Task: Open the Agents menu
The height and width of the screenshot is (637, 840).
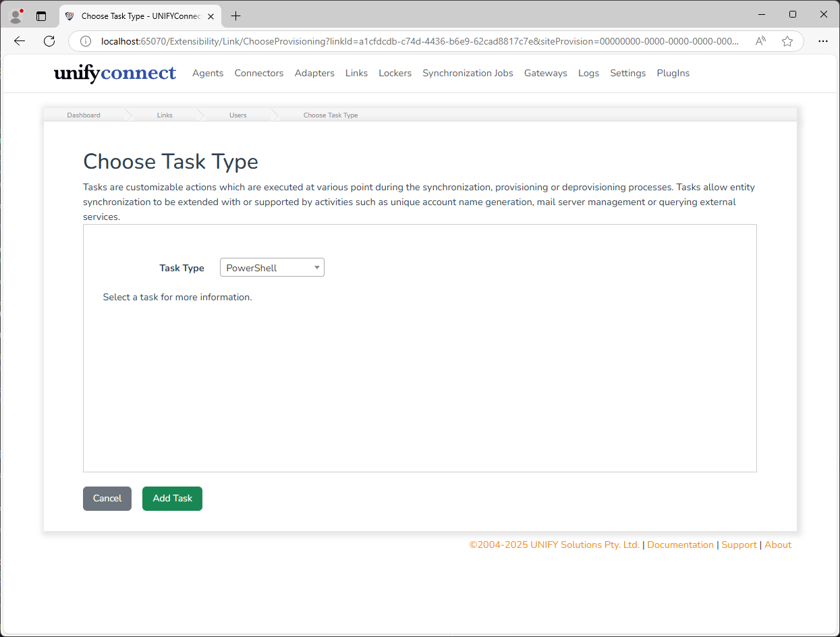Action: tap(208, 73)
